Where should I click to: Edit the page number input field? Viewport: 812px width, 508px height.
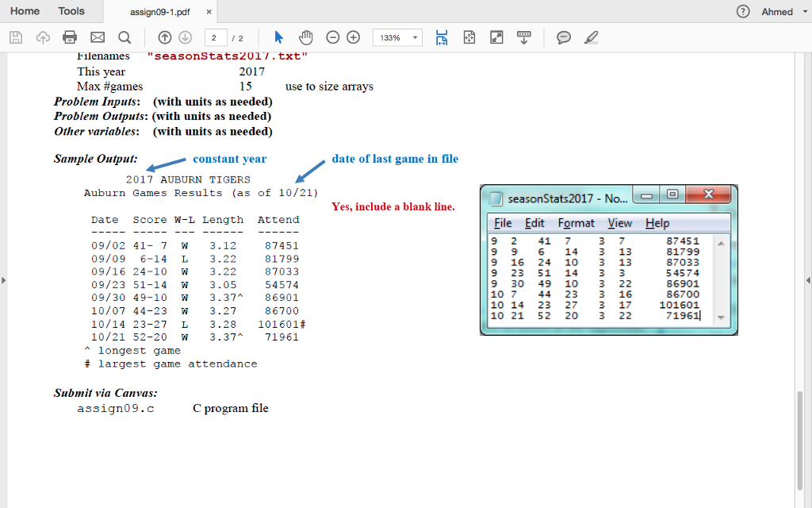214,37
